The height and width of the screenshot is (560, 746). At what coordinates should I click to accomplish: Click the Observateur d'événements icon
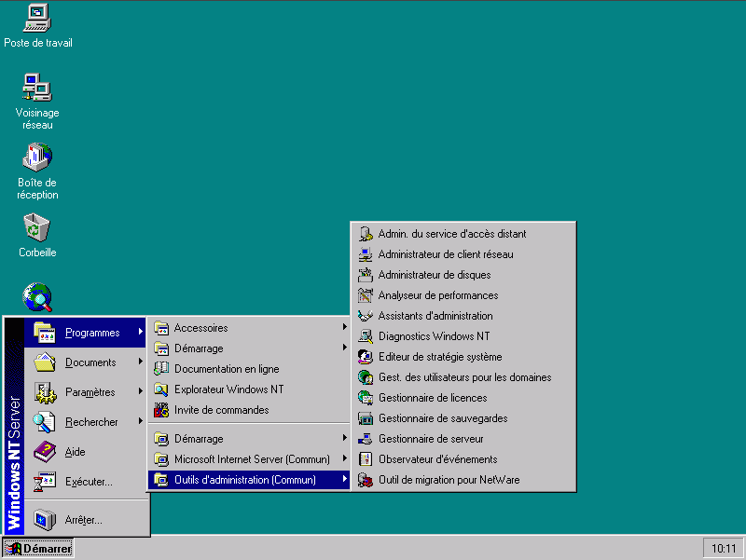(x=366, y=459)
